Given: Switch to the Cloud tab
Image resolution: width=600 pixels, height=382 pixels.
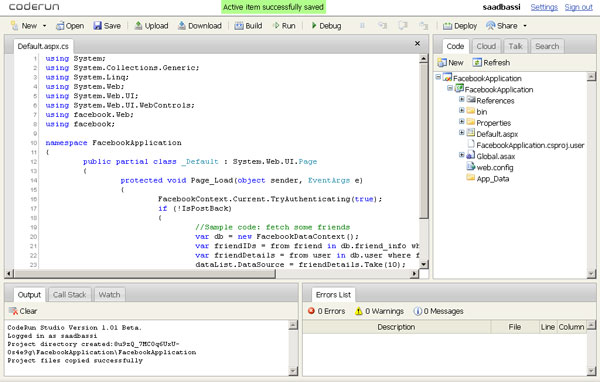Looking at the screenshot, I should coord(486,46).
